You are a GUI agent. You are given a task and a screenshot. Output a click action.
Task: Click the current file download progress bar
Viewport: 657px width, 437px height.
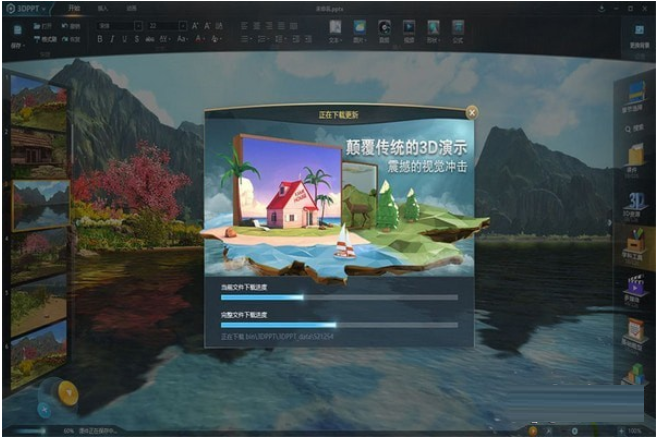coord(339,297)
